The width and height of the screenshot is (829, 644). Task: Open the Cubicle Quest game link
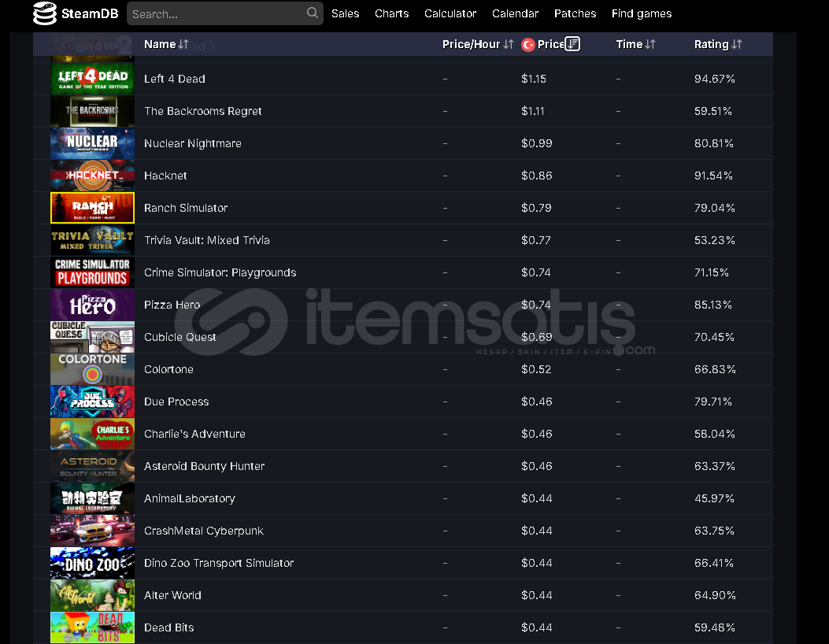(x=180, y=337)
